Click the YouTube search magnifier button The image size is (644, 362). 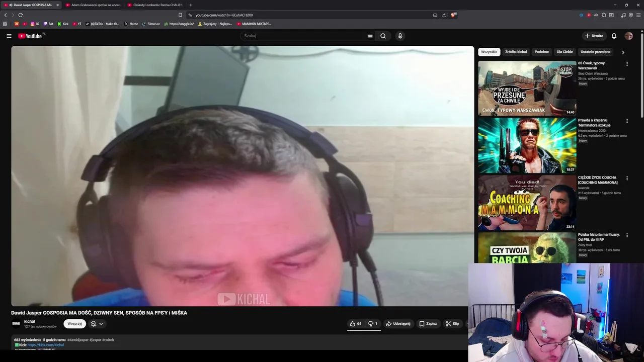[x=383, y=36]
